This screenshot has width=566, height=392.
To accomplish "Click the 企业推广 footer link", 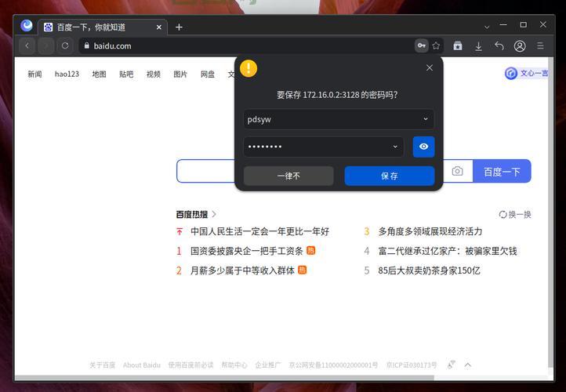I will tap(268, 365).
